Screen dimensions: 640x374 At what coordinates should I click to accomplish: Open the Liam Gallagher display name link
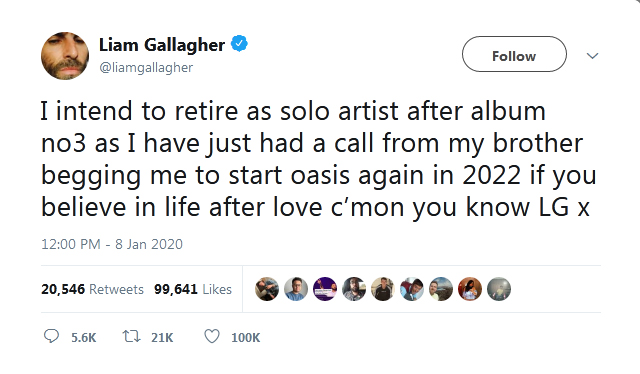tap(162, 45)
